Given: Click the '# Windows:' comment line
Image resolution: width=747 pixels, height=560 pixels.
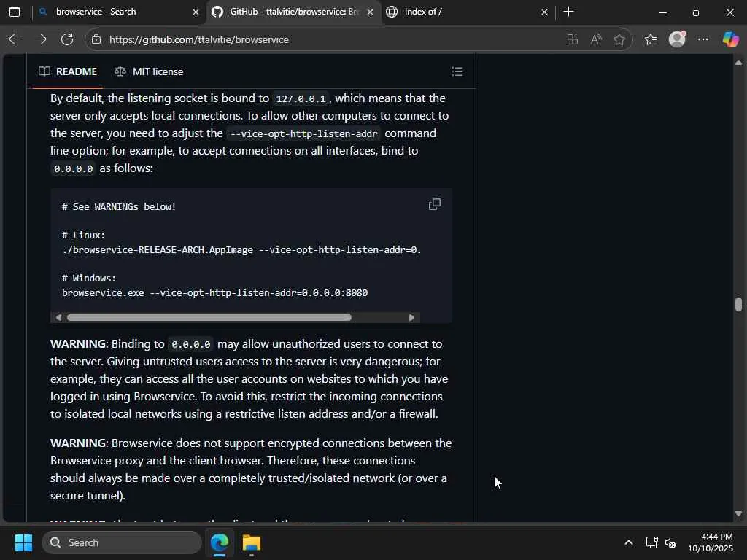Looking at the screenshot, I should point(89,278).
